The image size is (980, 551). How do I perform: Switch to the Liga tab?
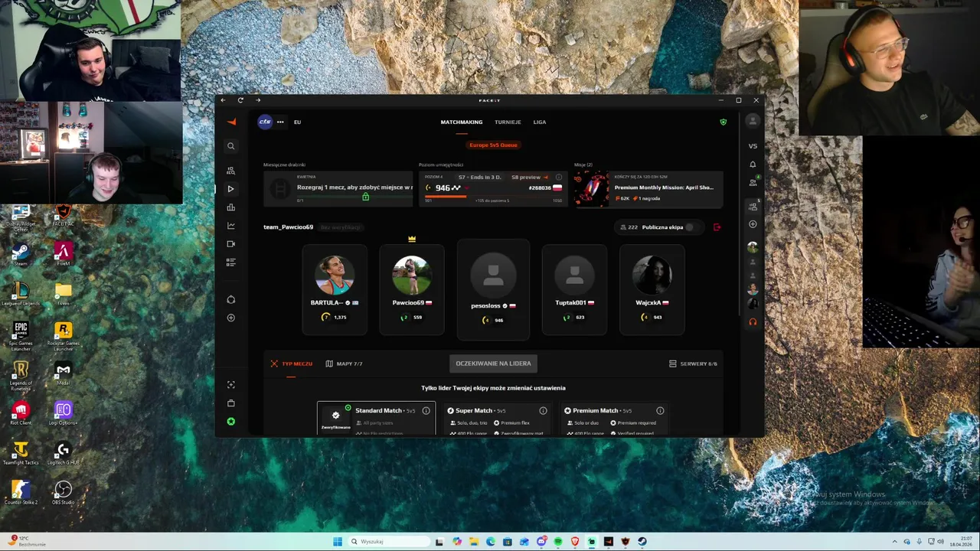(x=540, y=122)
